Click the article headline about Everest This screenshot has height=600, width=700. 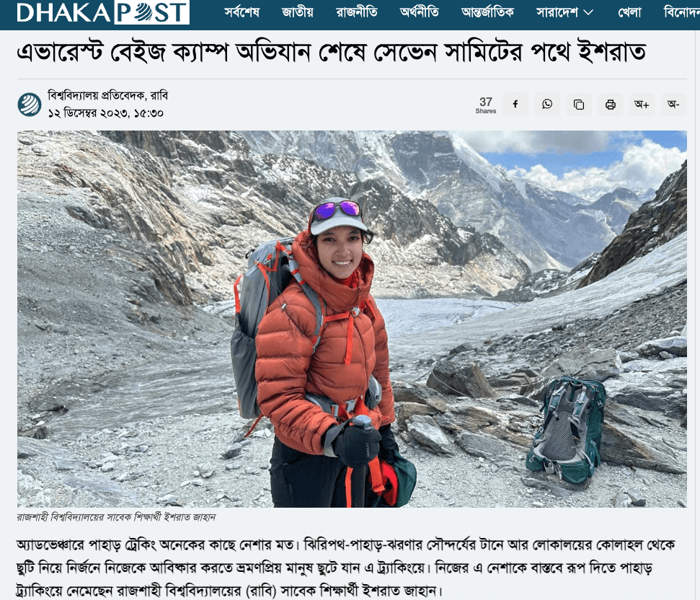(331, 52)
